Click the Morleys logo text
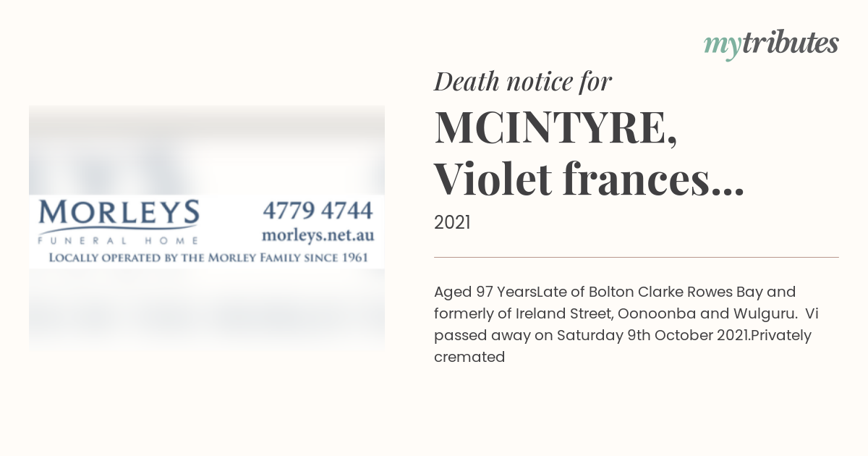This screenshot has height=456, width=868. coord(119,214)
